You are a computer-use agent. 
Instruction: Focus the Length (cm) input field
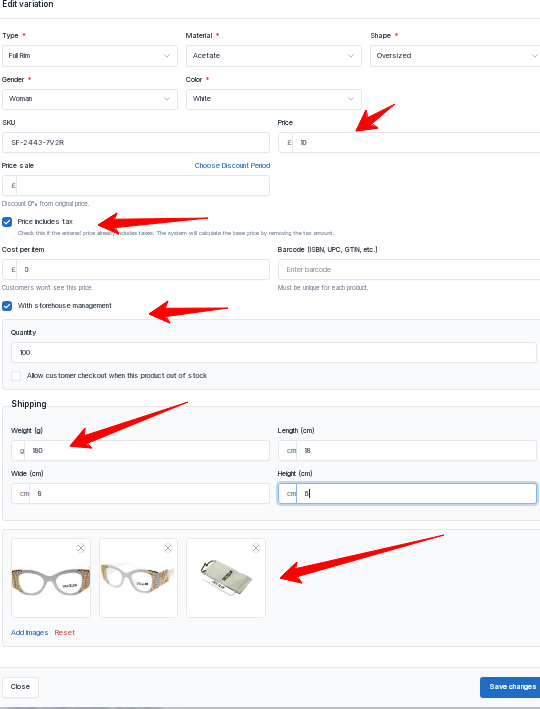417,450
